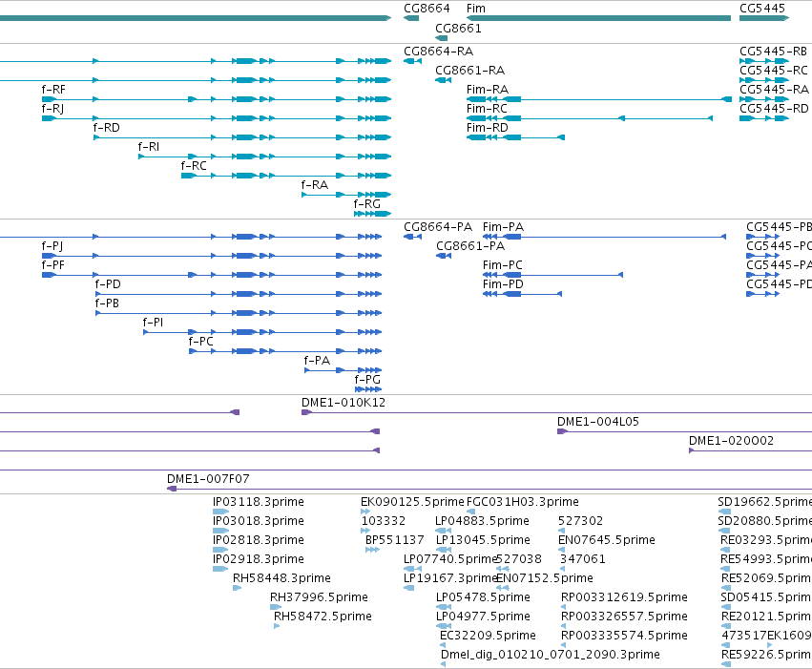Click the f-RF transcript label
Screen dimensions: 812x669
(53, 90)
